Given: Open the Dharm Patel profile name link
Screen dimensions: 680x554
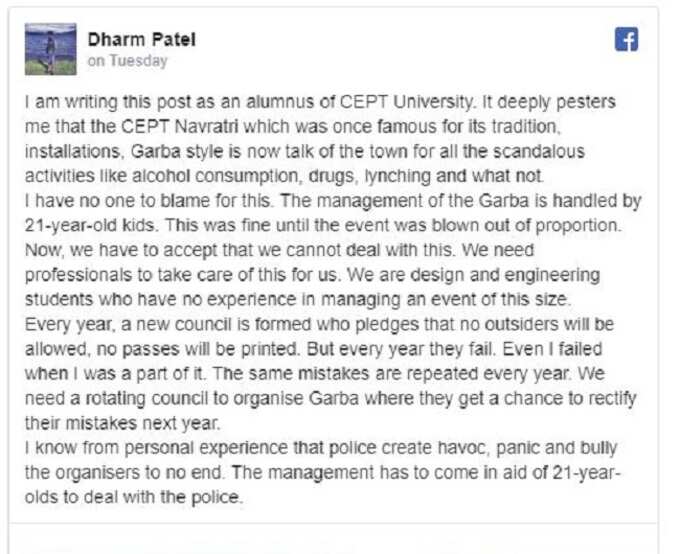Looking at the screenshot, I should click(x=141, y=39).
